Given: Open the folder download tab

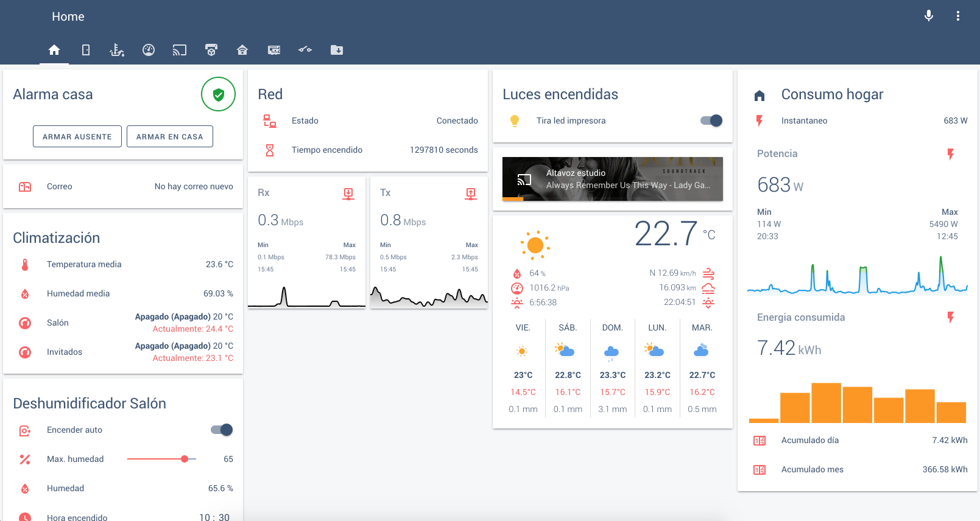Looking at the screenshot, I should (x=337, y=50).
